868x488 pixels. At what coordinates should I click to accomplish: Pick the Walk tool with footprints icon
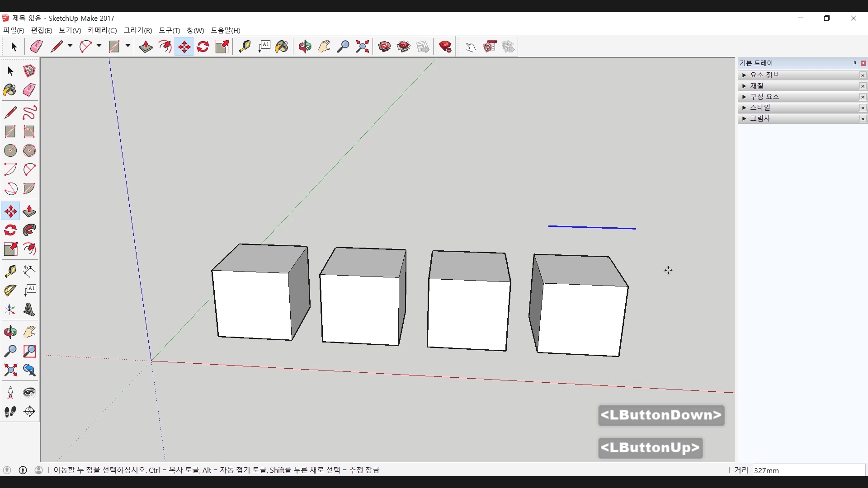pos(10,411)
